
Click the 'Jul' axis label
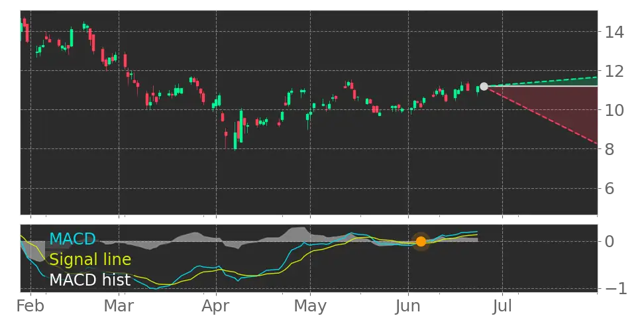point(502,306)
